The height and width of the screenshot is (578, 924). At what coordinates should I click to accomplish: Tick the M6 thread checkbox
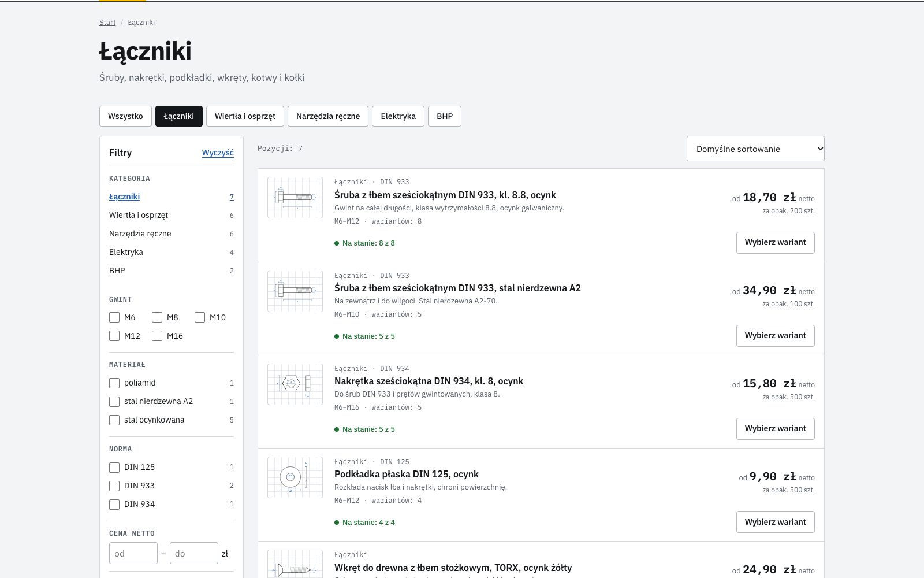point(114,317)
